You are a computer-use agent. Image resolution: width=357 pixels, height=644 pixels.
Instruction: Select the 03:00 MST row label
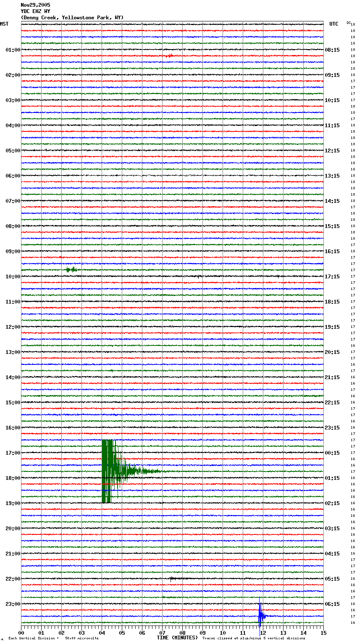[x=13, y=100]
